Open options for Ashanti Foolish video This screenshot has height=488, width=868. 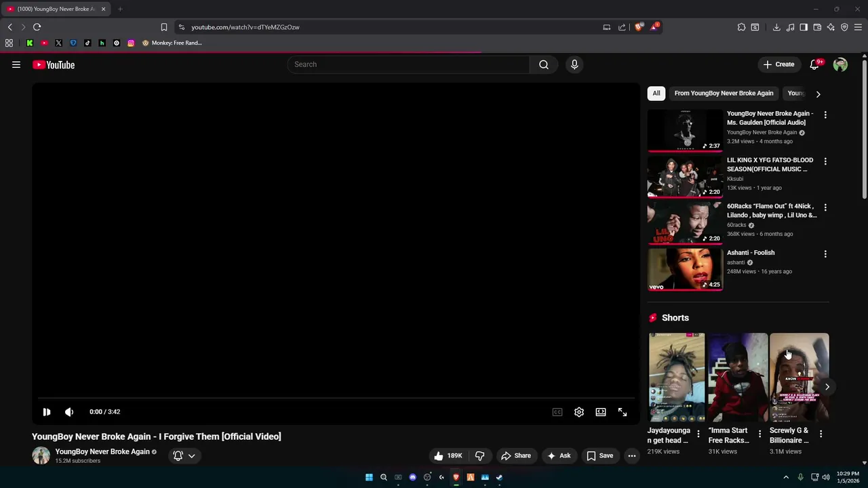tap(825, 253)
